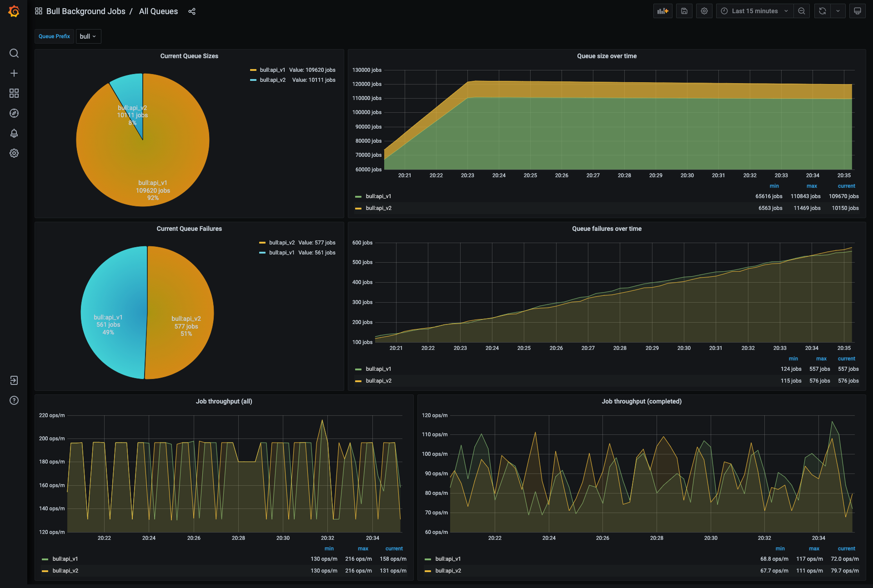The height and width of the screenshot is (588, 873).
Task: Click the Bull Background Jobs folder link
Action: click(x=85, y=11)
